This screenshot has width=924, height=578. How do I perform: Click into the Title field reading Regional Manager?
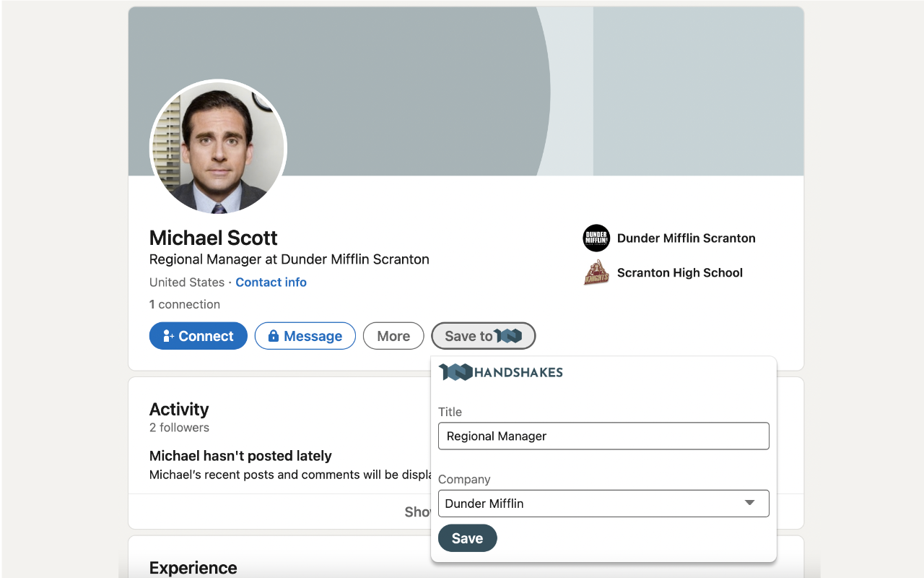tap(603, 436)
